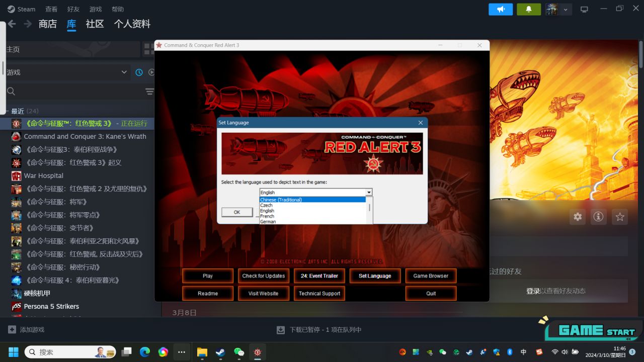Click the Bluetooth tray icon

[510, 352]
